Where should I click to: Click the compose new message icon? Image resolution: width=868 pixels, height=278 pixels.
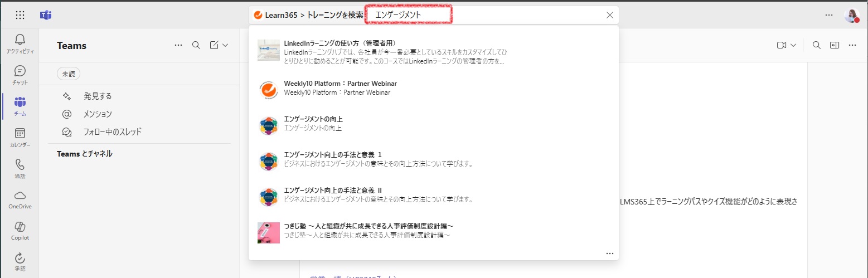(214, 45)
